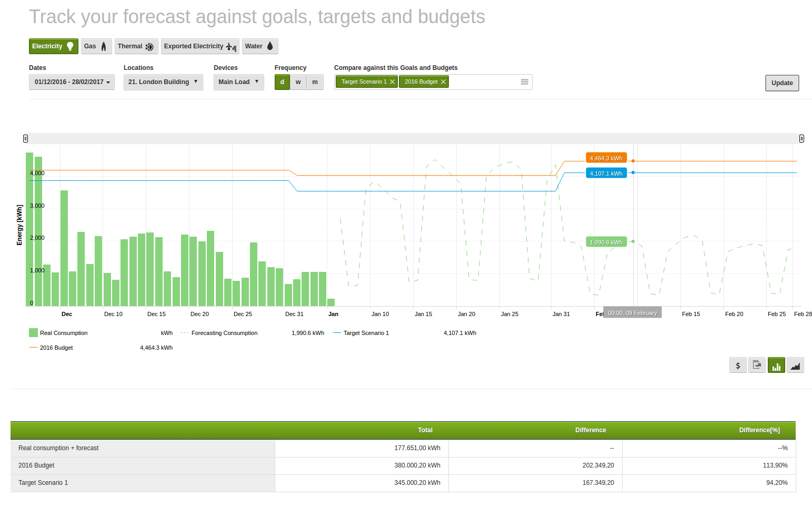The width and height of the screenshot is (812, 518).
Task: Open the dollar cost view
Action: [738, 365]
